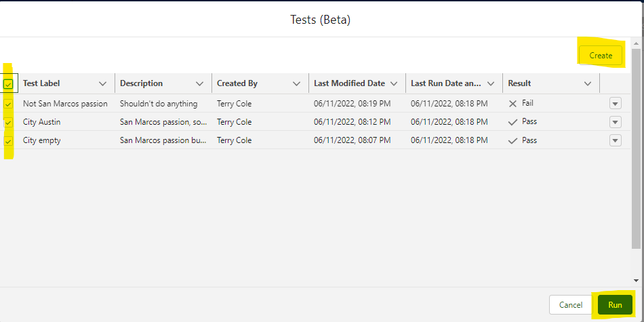Toggle the select-all tests checkbox
Image resolution: width=644 pixels, height=322 pixels.
tap(8, 84)
